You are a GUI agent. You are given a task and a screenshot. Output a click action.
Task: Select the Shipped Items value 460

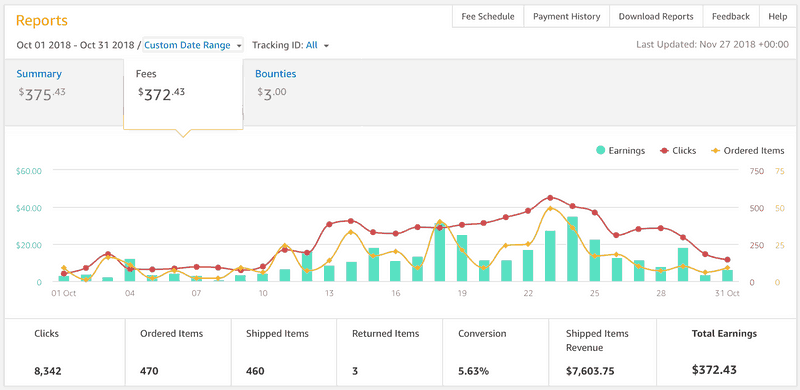[x=255, y=371]
